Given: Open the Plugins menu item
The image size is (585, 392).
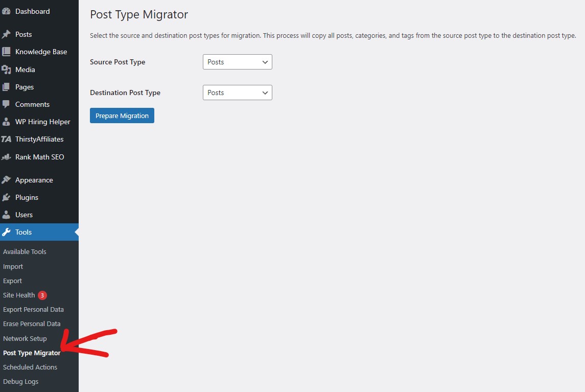Looking at the screenshot, I should tap(27, 197).
